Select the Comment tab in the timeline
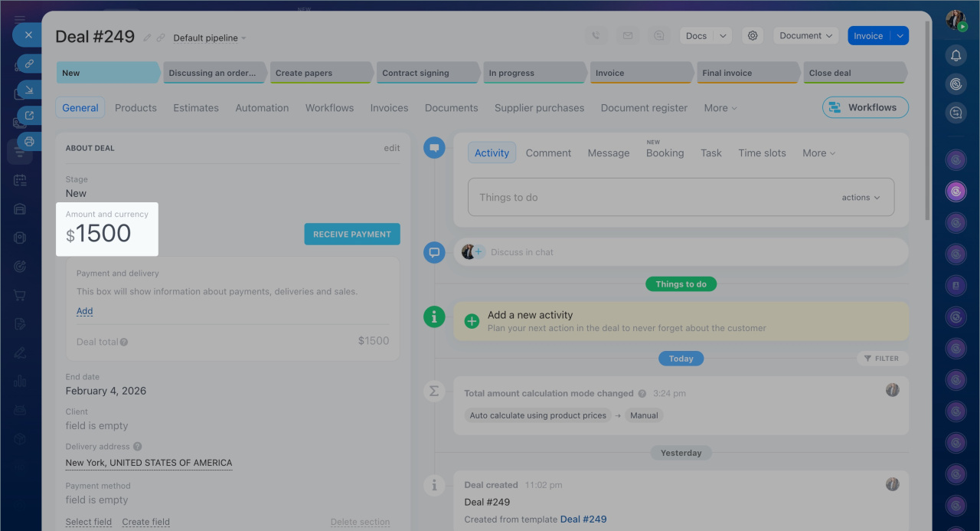 pyautogui.click(x=548, y=153)
